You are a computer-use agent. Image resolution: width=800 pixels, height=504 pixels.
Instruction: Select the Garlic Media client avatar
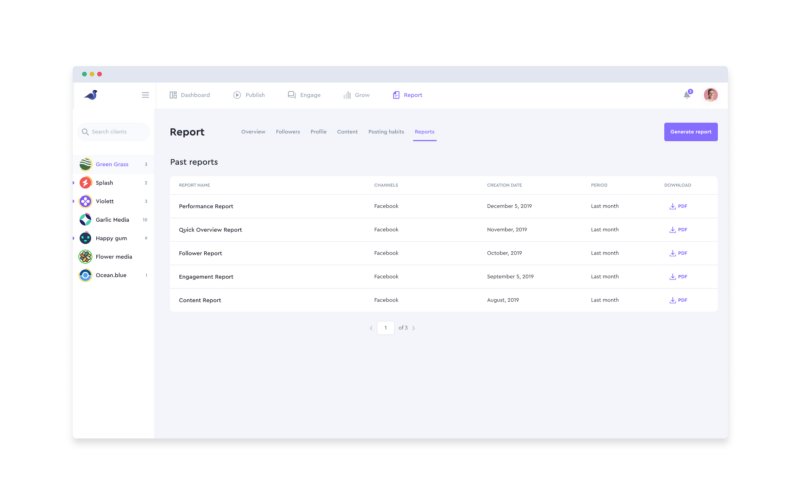click(x=85, y=220)
